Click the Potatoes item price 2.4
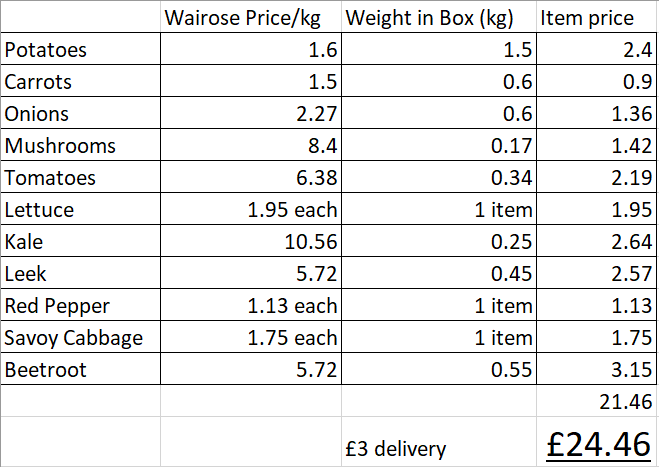This screenshot has width=659, height=467. [x=598, y=50]
